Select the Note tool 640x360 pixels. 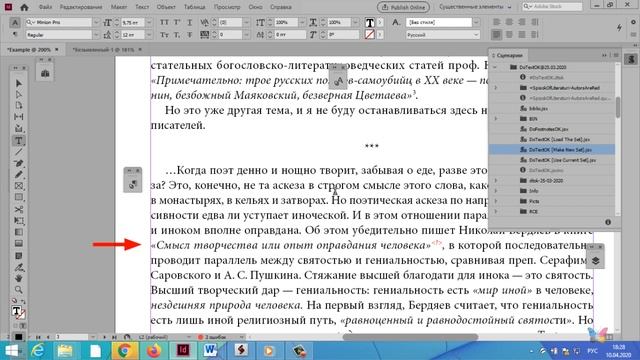pyautogui.click(x=19, y=256)
